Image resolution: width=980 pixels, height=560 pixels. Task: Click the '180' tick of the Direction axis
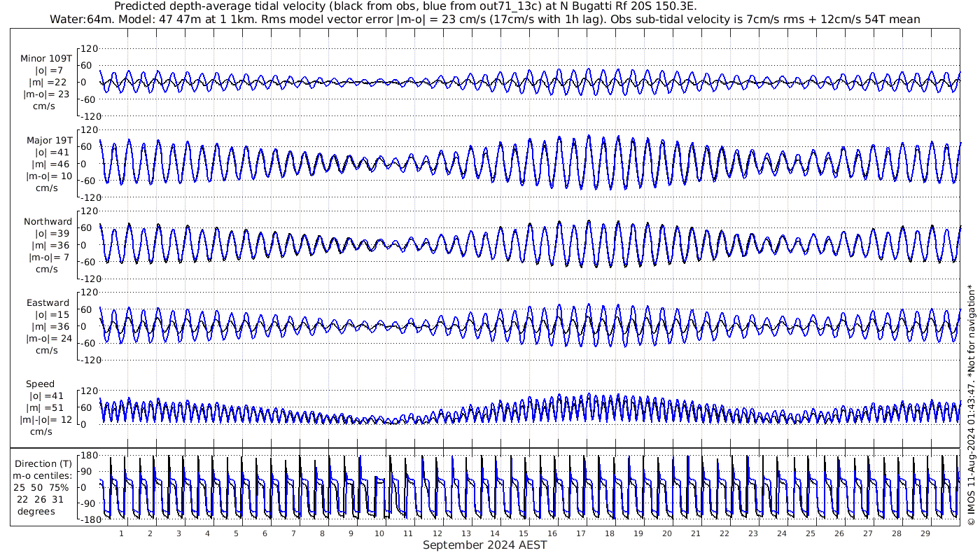[x=89, y=456]
